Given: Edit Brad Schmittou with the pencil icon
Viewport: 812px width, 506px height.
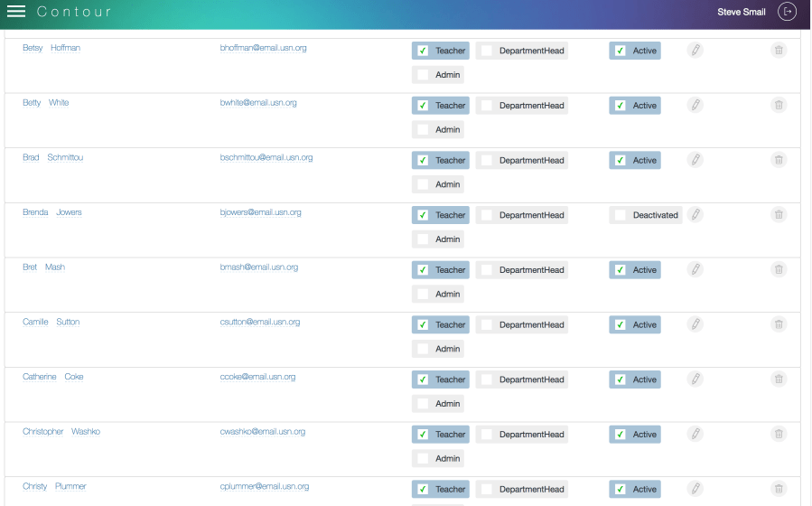Looking at the screenshot, I should (695, 160).
